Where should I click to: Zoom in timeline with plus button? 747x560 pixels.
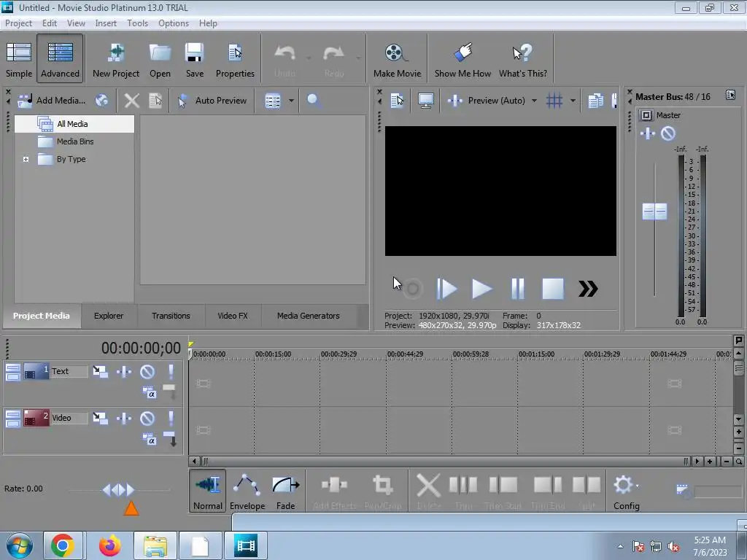coord(710,462)
